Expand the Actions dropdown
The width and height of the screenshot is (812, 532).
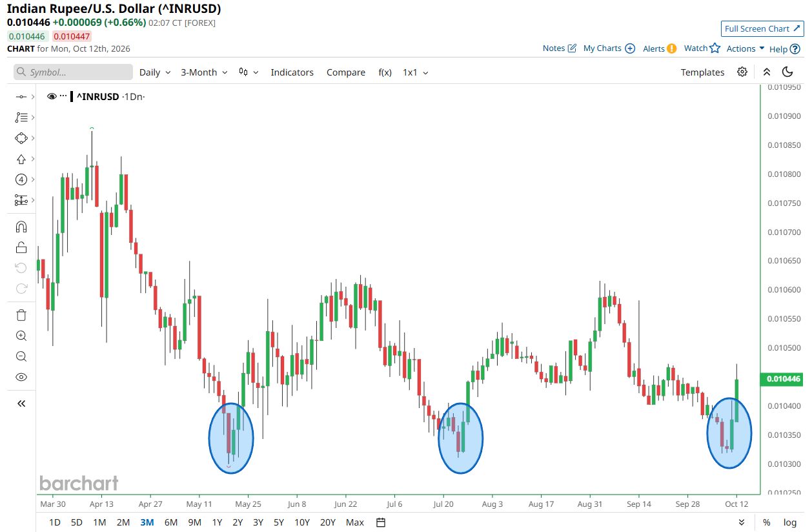pyautogui.click(x=746, y=48)
